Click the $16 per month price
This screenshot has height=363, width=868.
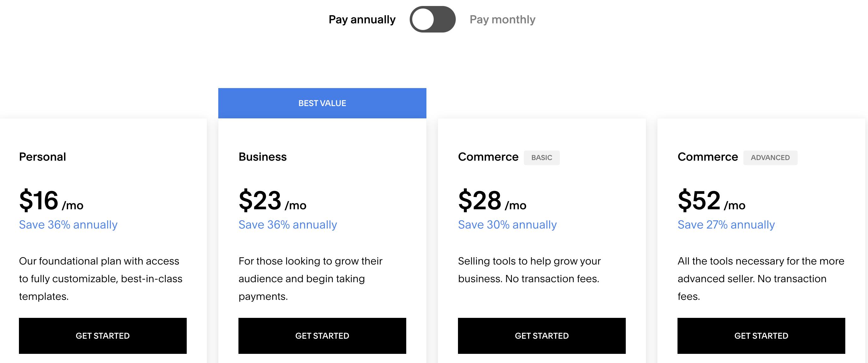tap(51, 201)
